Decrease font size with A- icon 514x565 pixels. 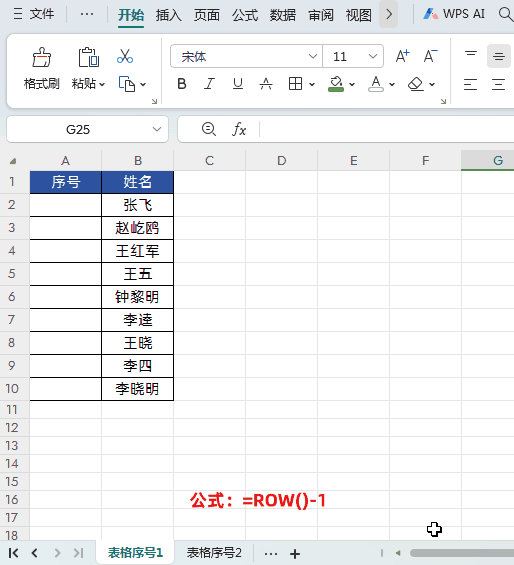point(430,56)
